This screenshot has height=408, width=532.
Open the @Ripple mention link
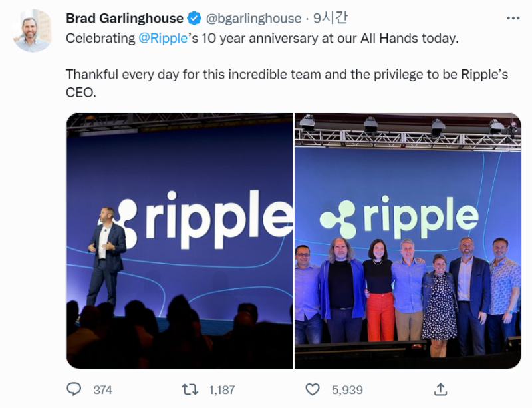[x=163, y=38]
